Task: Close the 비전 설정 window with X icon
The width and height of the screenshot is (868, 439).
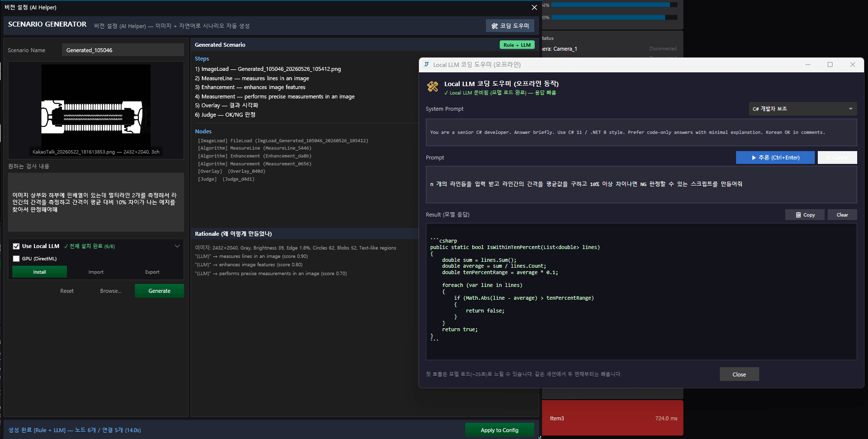Action: point(534,7)
